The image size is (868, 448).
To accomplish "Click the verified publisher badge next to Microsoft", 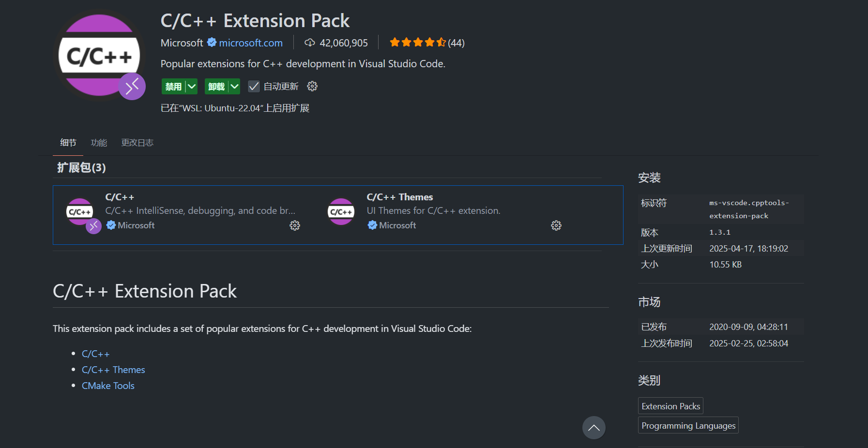I will pyautogui.click(x=212, y=43).
